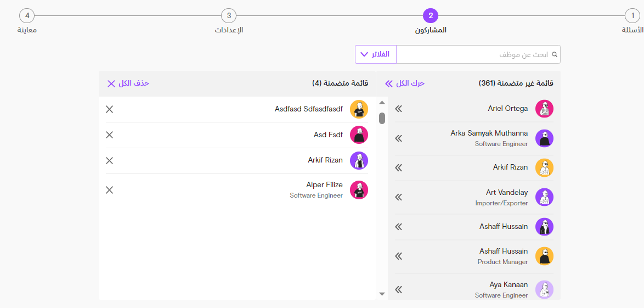Go to step 3 الإعدادات
The image size is (644, 308).
[229, 16]
